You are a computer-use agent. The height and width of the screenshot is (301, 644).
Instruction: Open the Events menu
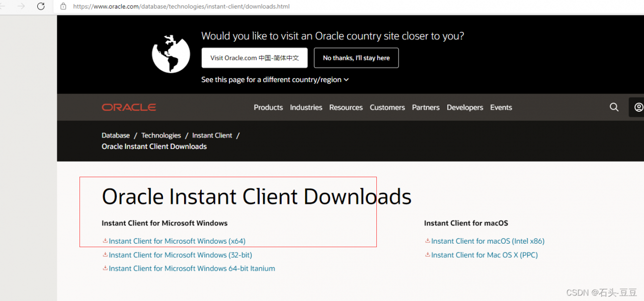pyautogui.click(x=501, y=107)
